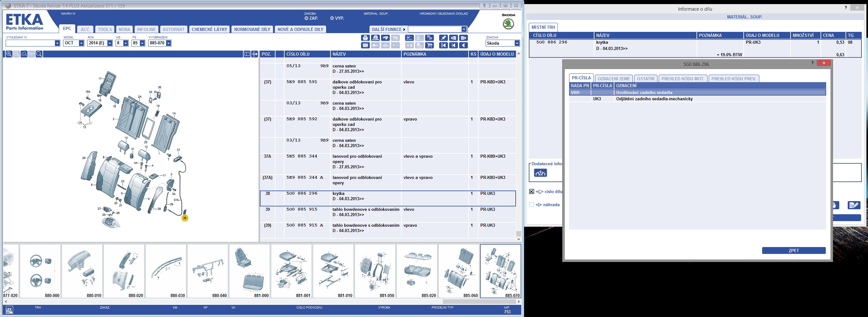Select part row 5E5 885 344 lanovod
868x317 pixels.
[388, 164]
